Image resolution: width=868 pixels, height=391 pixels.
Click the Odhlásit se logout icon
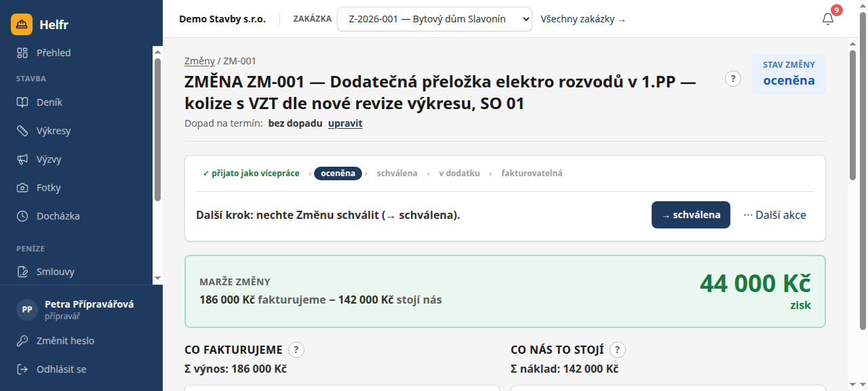(22, 369)
